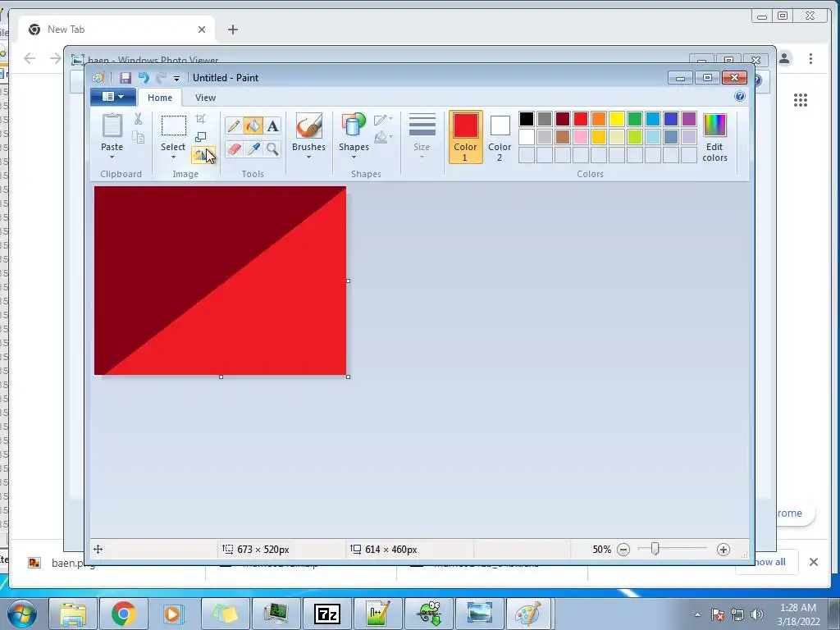The height and width of the screenshot is (630, 840).
Task: Click the Redo arrow in quick access toolbar
Action: tap(162, 78)
